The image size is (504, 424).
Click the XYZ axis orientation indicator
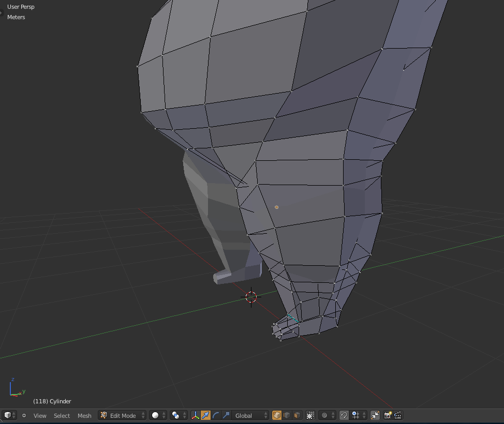pos(17,387)
